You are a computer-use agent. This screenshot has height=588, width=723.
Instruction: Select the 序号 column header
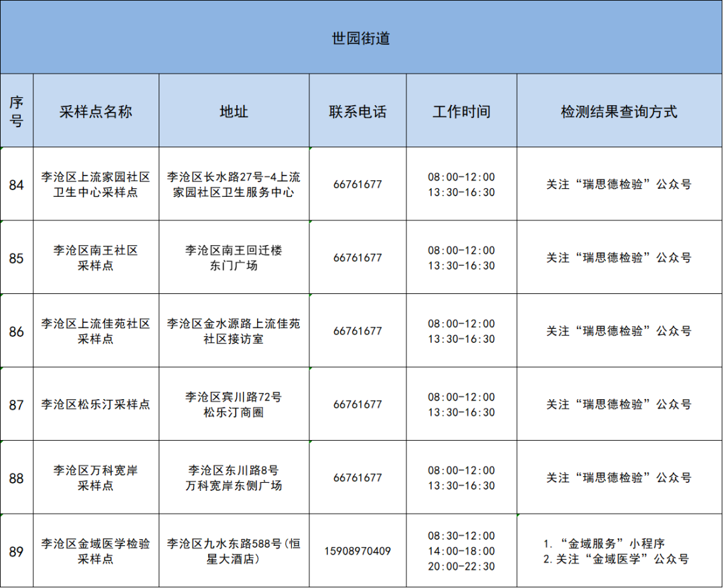[x=19, y=111]
